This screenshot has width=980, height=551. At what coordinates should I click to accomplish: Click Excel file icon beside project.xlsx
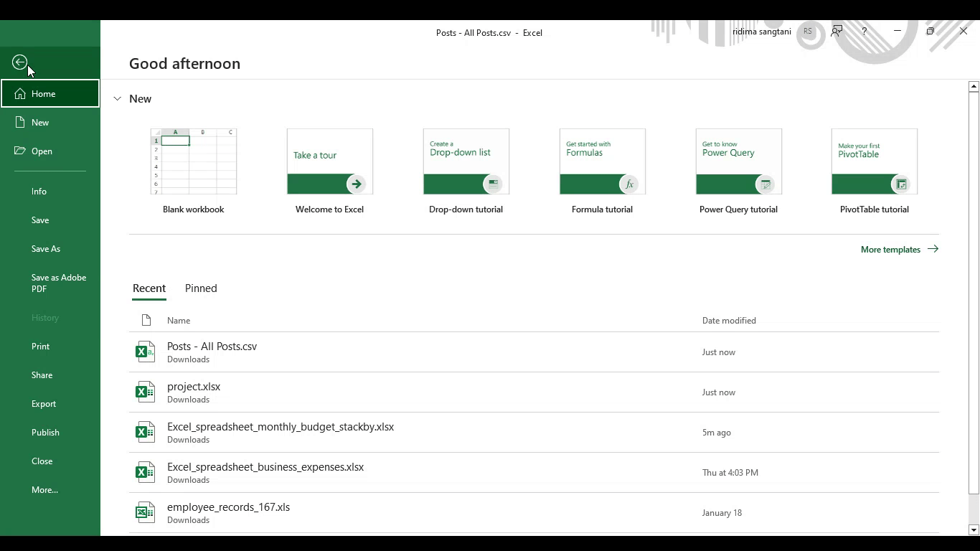tap(145, 392)
